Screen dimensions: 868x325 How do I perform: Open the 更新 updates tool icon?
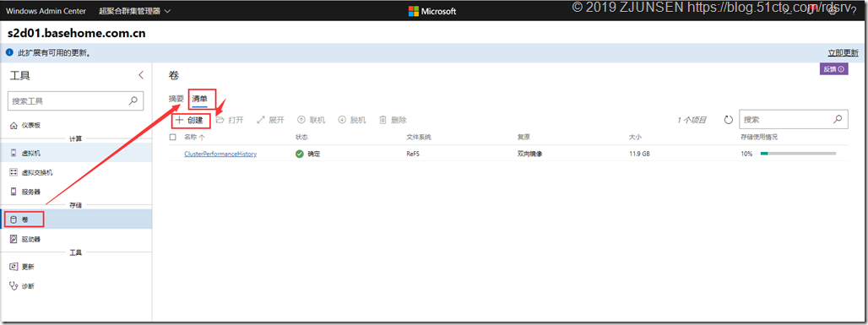pos(14,266)
